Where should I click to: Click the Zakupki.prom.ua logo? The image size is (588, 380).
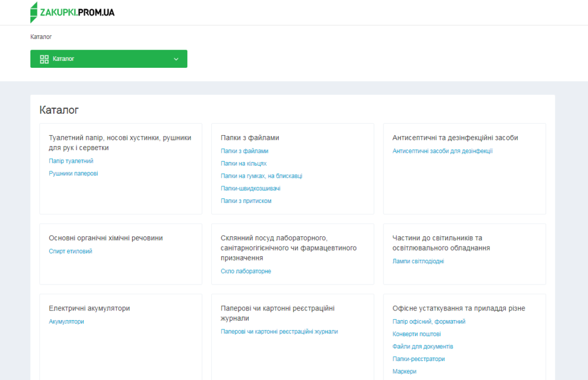pyautogui.click(x=72, y=12)
